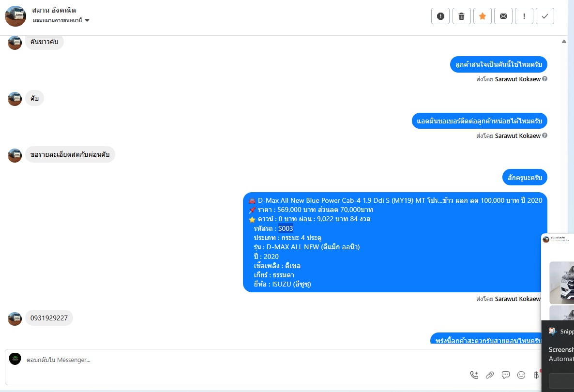Toggle the orange star follow-up icon

(x=482, y=16)
